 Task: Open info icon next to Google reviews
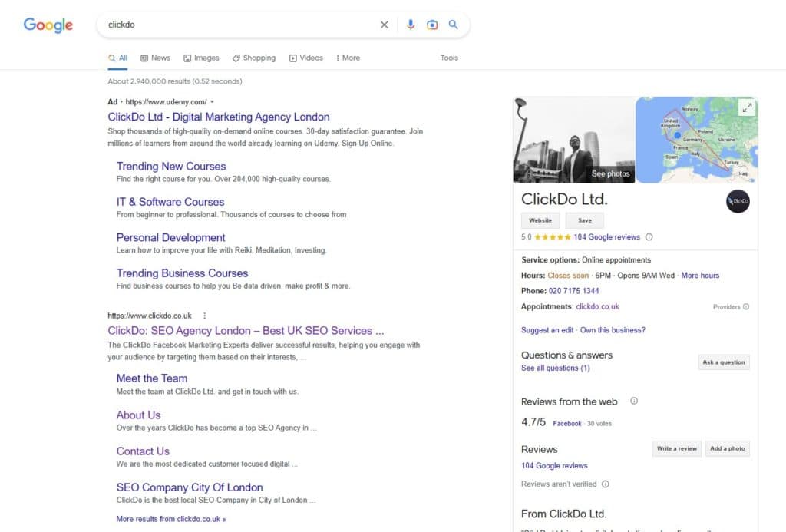[x=649, y=237]
